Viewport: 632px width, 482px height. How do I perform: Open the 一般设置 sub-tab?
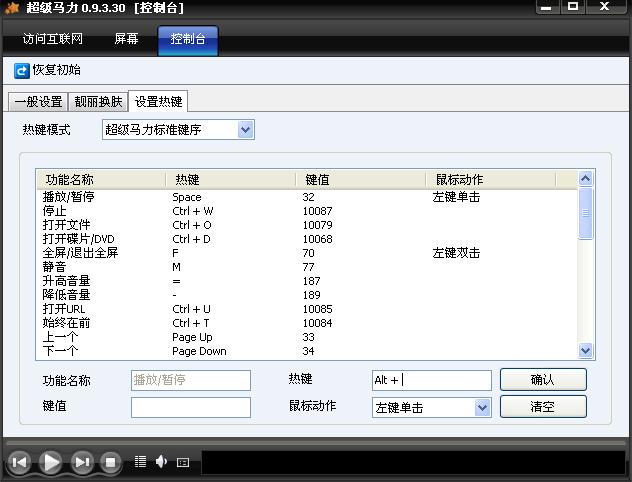tap(38, 102)
